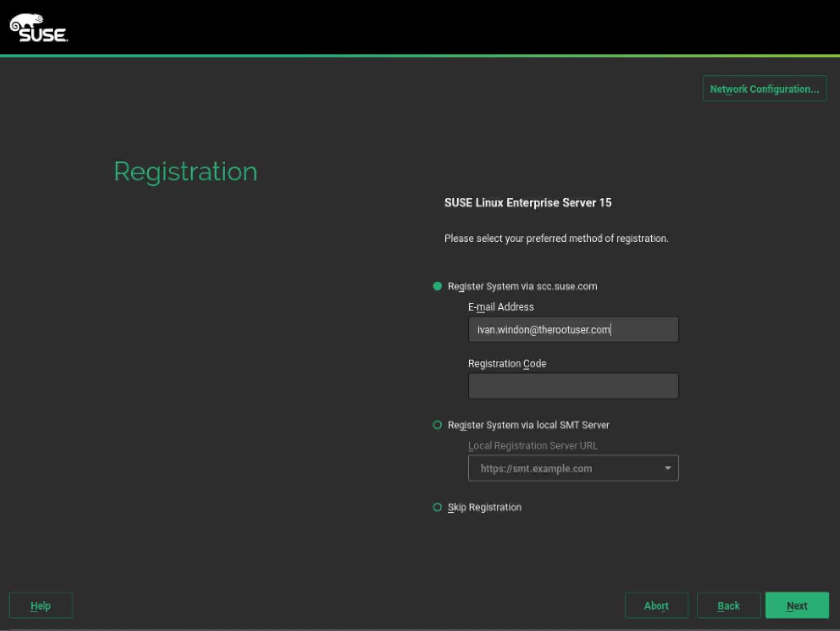This screenshot has width=840, height=631.
Task: Click the "E-mail Address" label
Action: click(x=501, y=306)
